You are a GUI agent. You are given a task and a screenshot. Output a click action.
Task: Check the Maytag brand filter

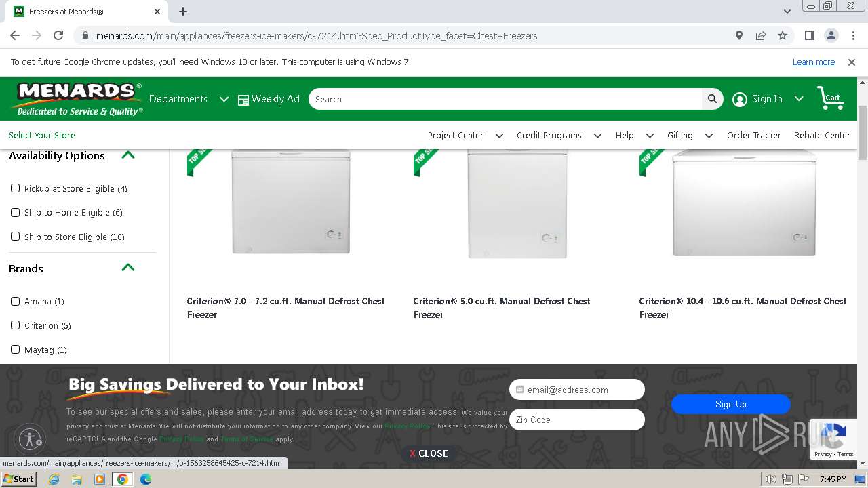15,350
